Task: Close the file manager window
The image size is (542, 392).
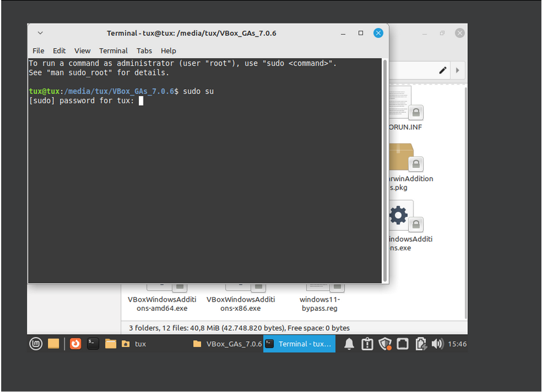Action: coord(459,33)
